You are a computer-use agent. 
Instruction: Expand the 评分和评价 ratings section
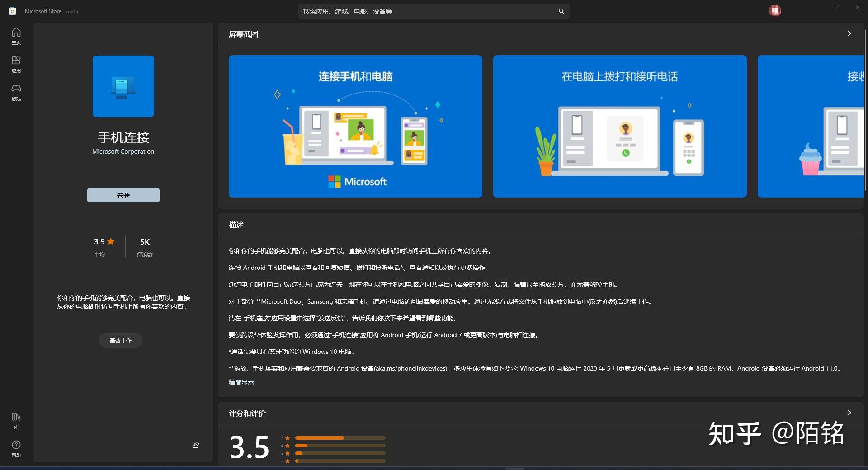pyautogui.click(x=849, y=413)
